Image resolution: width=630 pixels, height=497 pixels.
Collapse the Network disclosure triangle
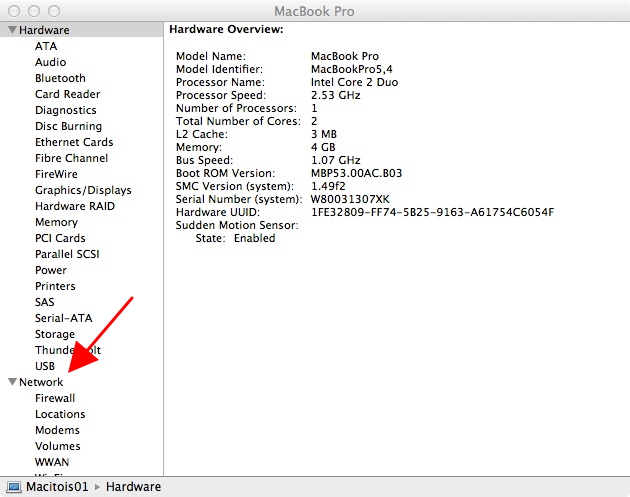[12, 382]
